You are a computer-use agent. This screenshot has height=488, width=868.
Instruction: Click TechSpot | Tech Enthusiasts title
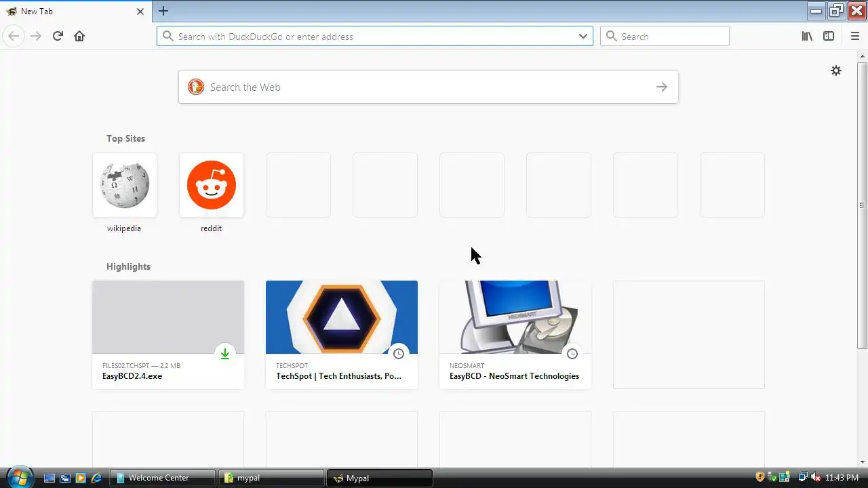coord(338,376)
